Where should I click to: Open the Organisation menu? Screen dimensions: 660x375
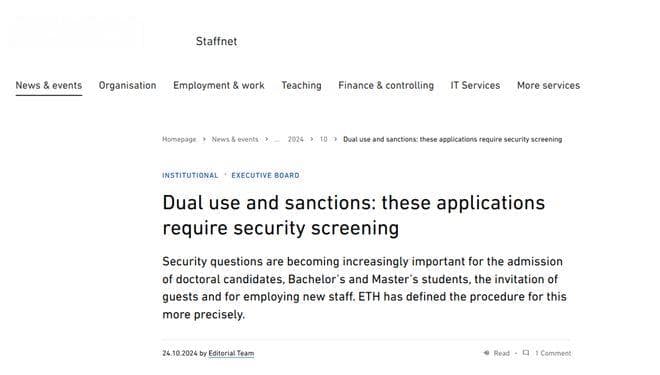(x=128, y=85)
